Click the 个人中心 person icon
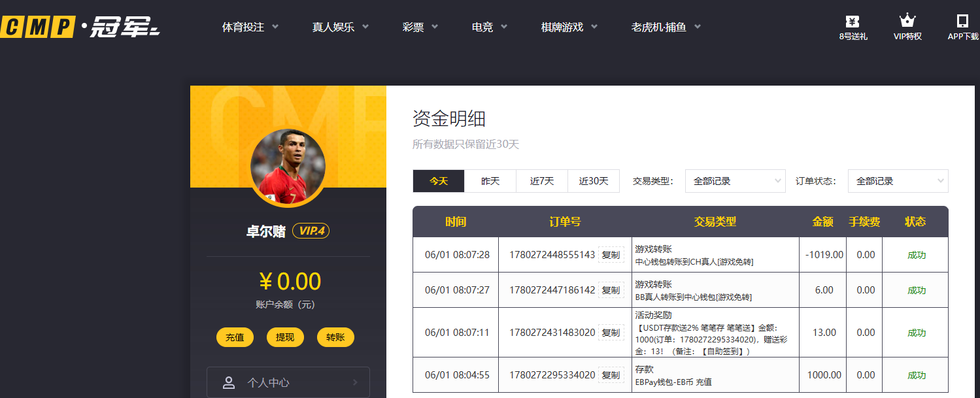 tap(229, 383)
